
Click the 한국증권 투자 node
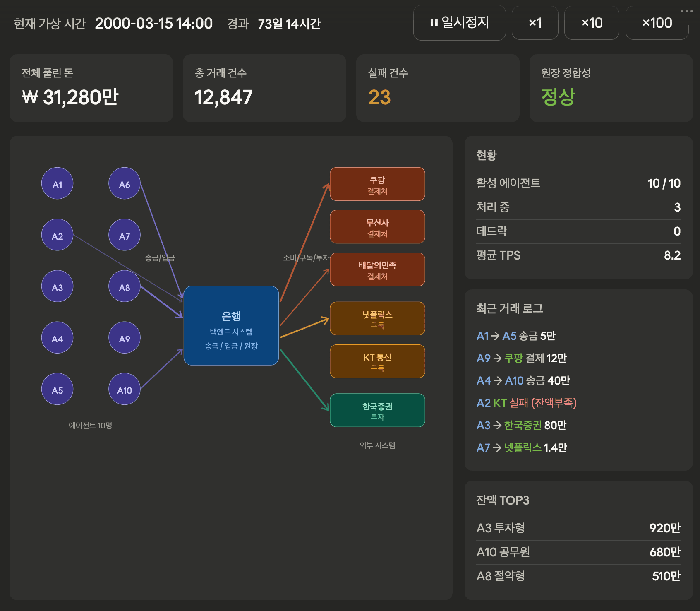[377, 410]
